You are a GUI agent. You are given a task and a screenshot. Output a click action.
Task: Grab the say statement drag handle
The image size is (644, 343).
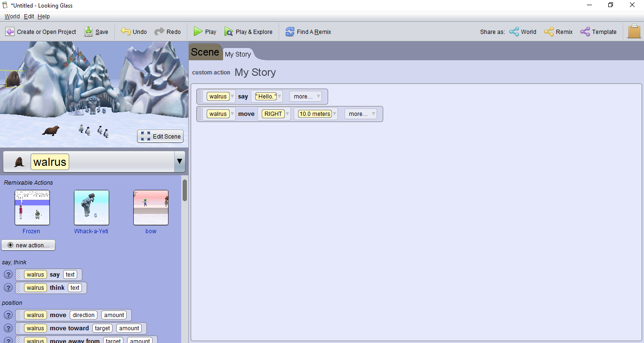coord(200,97)
